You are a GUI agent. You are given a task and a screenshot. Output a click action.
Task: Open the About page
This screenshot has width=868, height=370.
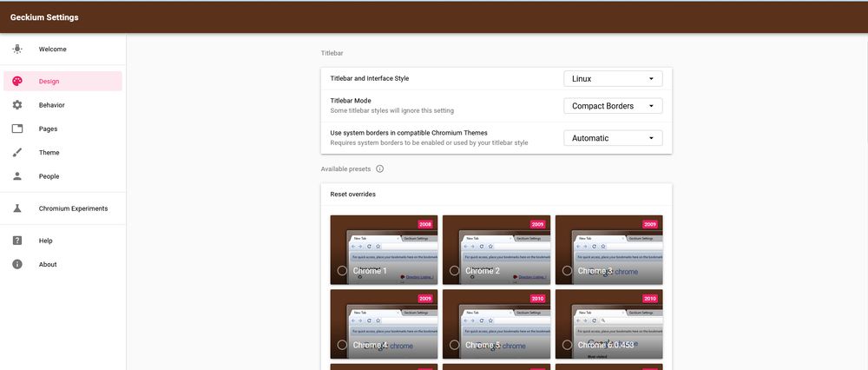[x=63, y=265]
